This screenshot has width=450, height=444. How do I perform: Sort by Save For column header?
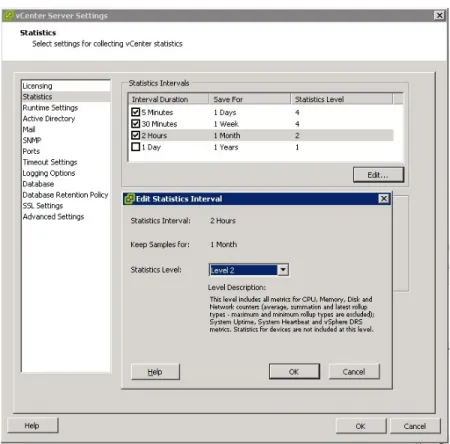click(x=250, y=99)
